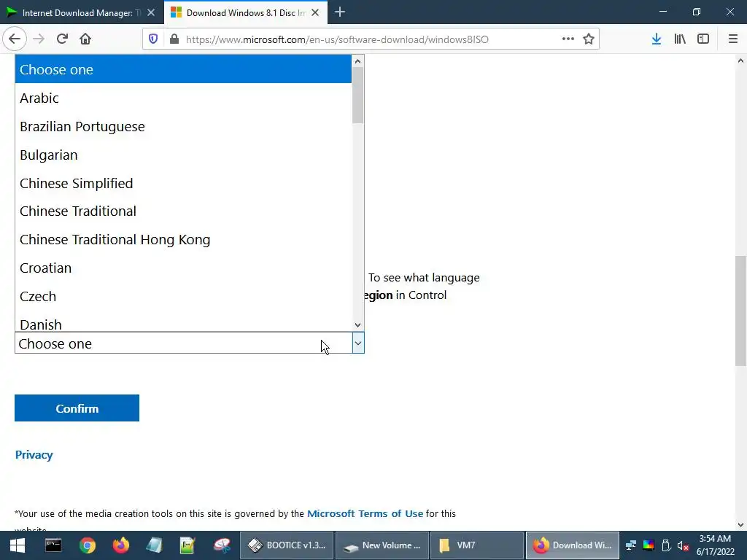
Task: Click tracking protection shield icon
Action: point(153,39)
